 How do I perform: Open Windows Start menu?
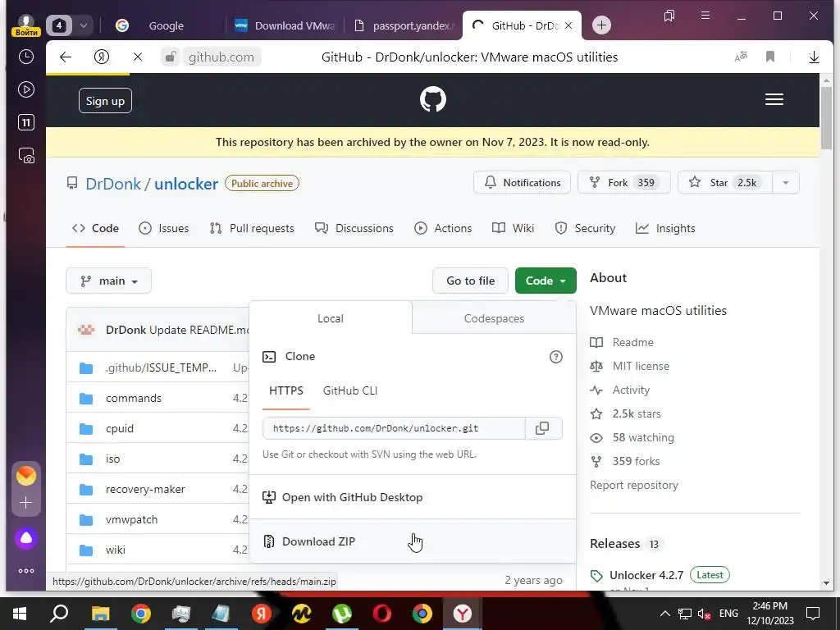[20, 614]
